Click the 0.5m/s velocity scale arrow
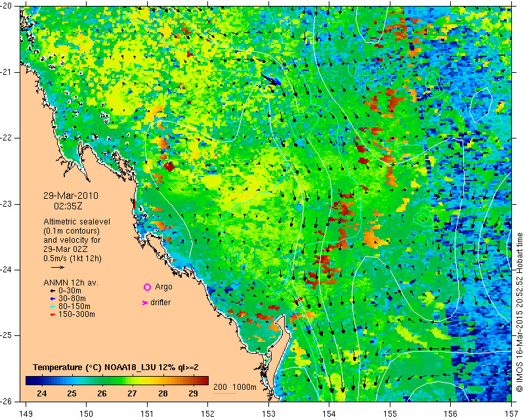Image resolution: width=525 pixels, height=420 pixels. point(58,267)
